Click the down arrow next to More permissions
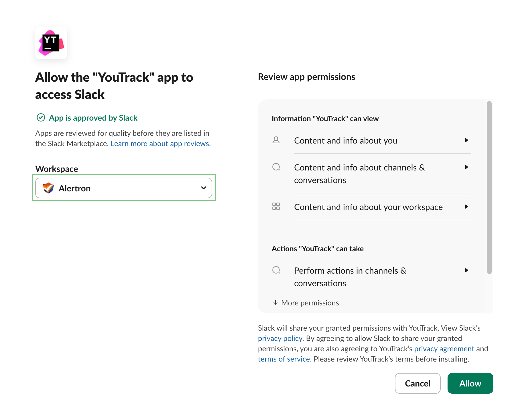Image resolution: width=524 pixels, height=420 pixels. coord(275,303)
